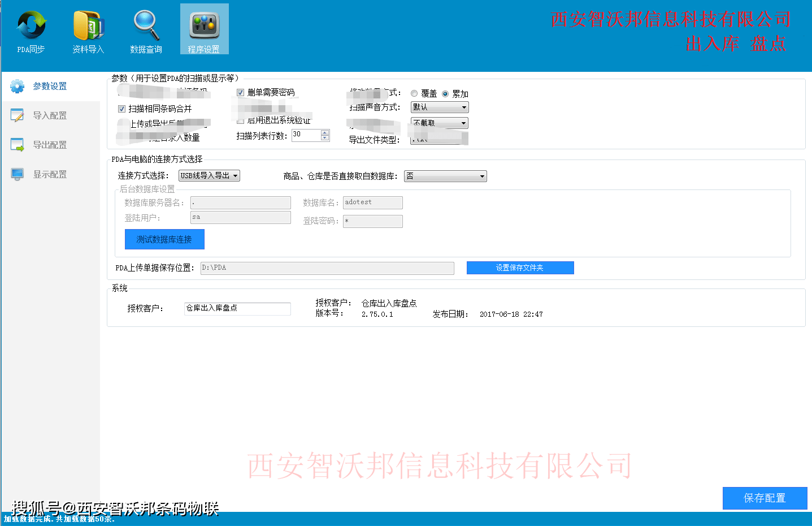
Task: Click the 授权客户 text field
Action: [237, 308]
